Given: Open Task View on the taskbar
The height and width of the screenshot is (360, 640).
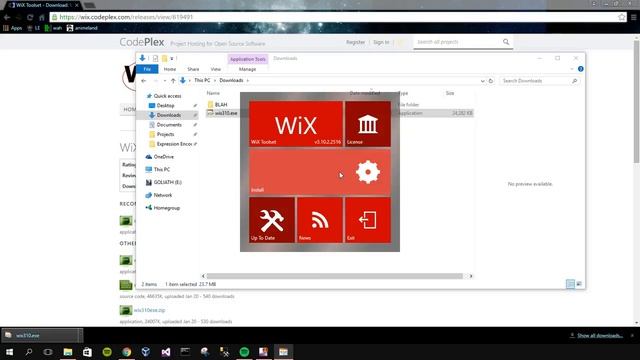Looking at the screenshot, I should [x=48, y=352].
